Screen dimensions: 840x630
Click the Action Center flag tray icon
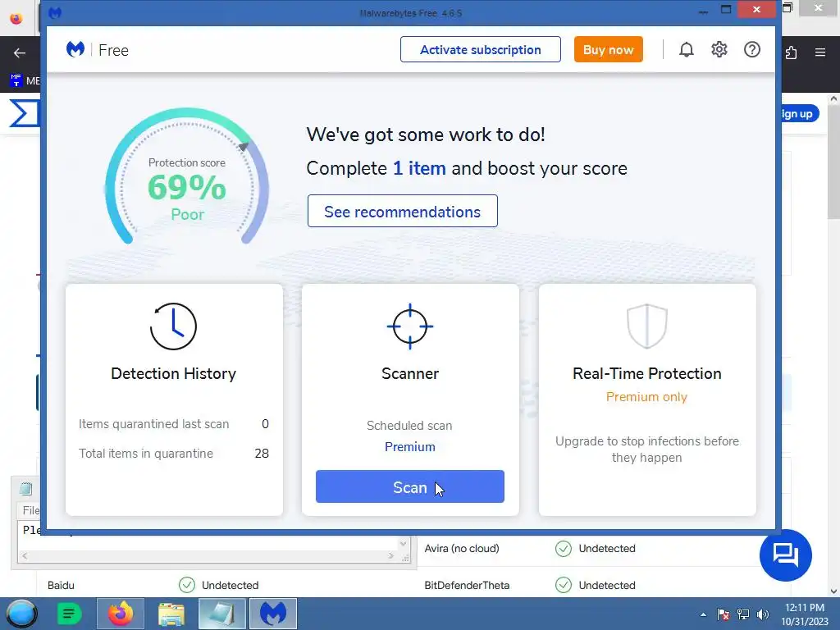coord(723,614)
